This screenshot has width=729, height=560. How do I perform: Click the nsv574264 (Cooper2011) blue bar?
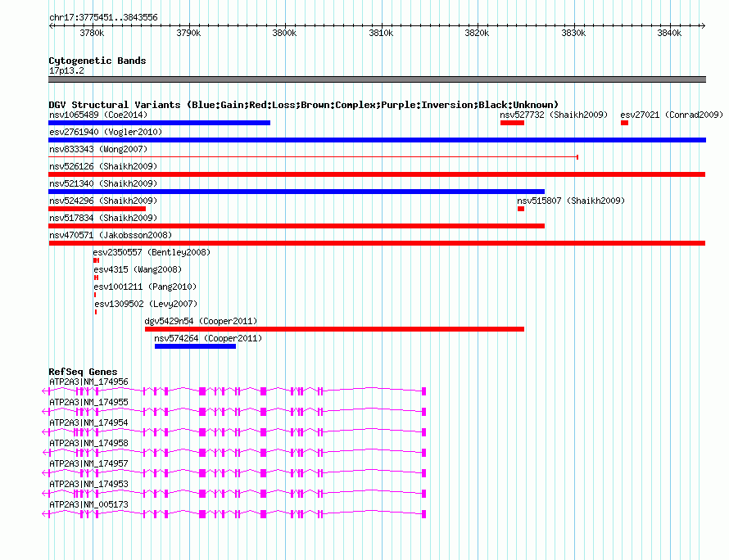[x=195, y=346]
